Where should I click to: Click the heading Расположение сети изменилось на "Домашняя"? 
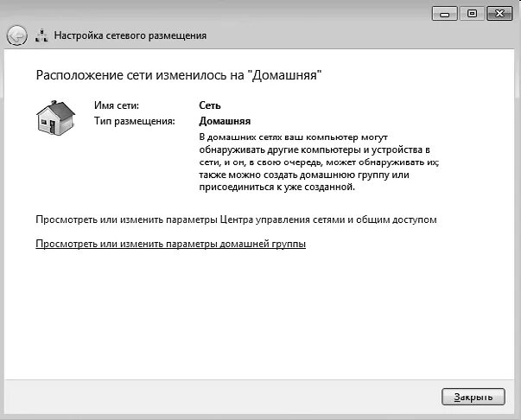[179, 75]
